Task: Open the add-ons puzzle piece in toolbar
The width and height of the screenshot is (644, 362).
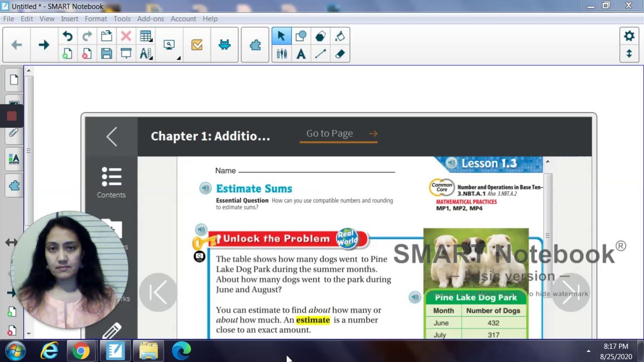Action: coord(255,45)
